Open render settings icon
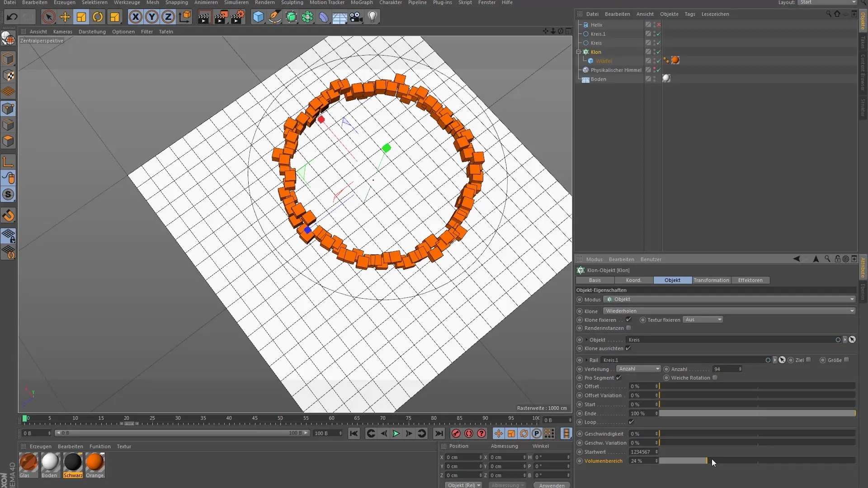Screen dimensions: 868x488 coord(237,17)
